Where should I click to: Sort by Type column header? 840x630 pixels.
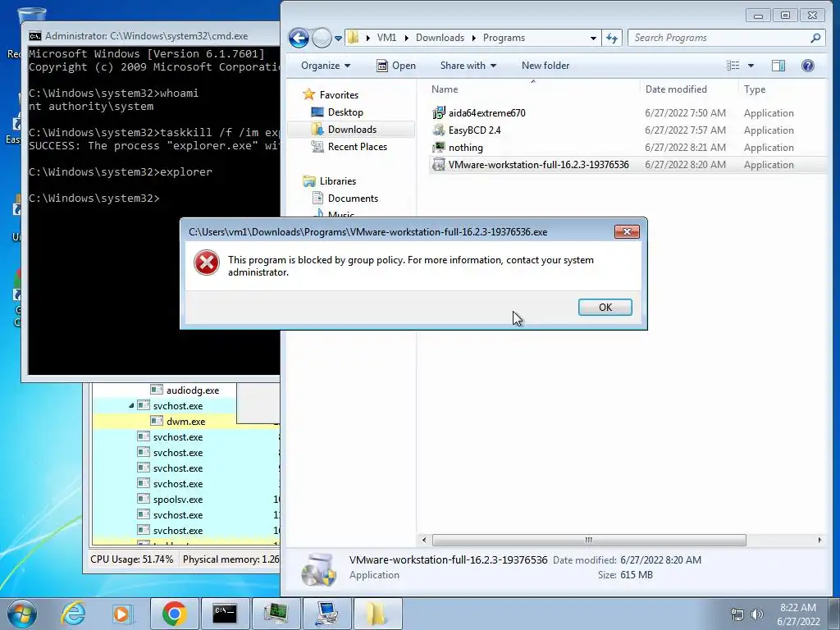783,89
